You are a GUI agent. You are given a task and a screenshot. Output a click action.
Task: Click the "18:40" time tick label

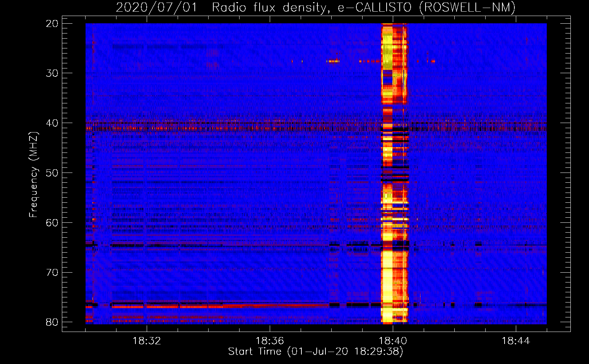[x=393, y=341]
